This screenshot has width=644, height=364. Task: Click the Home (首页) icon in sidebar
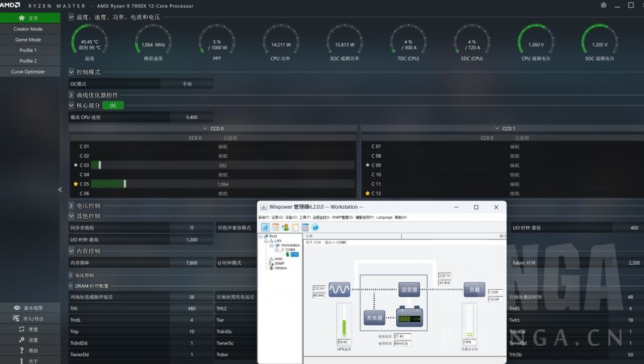click(x=23, y=18)
